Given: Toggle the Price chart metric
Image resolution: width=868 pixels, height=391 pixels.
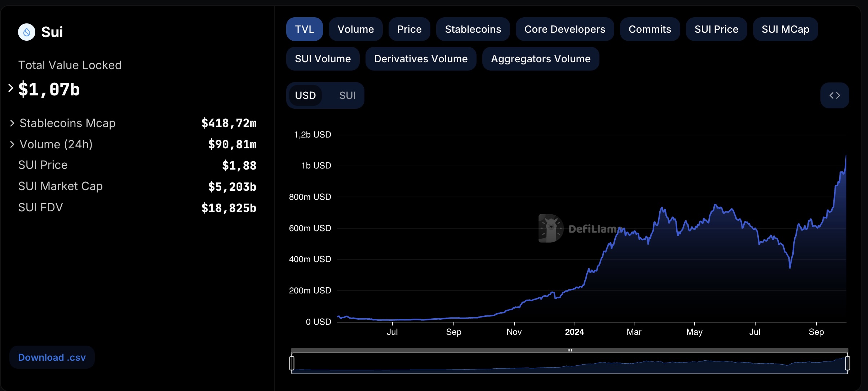Looking at the screenshot, I should 409,29.
